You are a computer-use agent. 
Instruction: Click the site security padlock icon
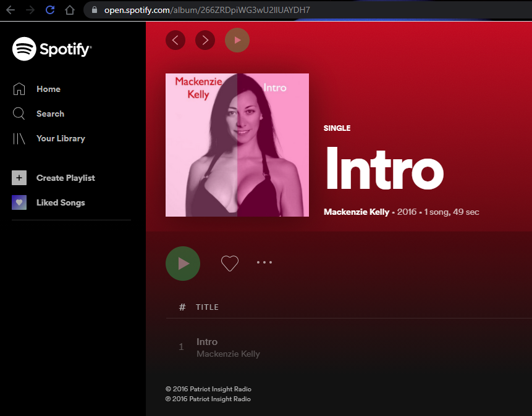point(94,10)
